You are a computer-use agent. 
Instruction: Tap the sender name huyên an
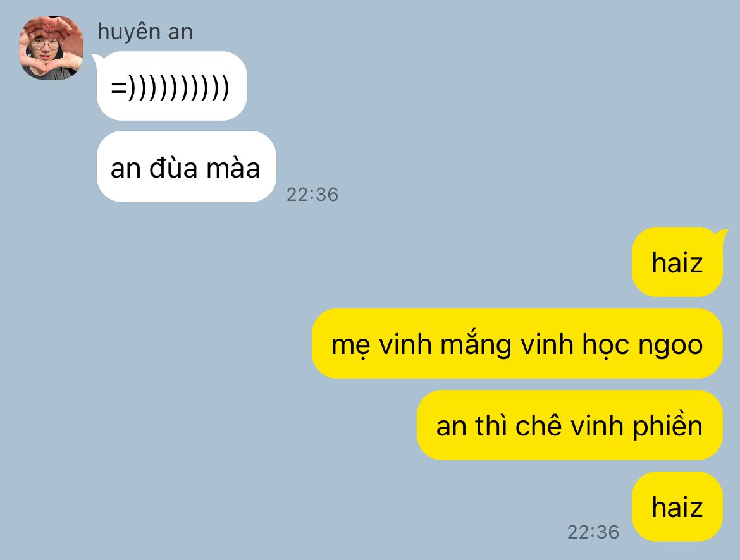pyautogui.click(x=145, y=32)
